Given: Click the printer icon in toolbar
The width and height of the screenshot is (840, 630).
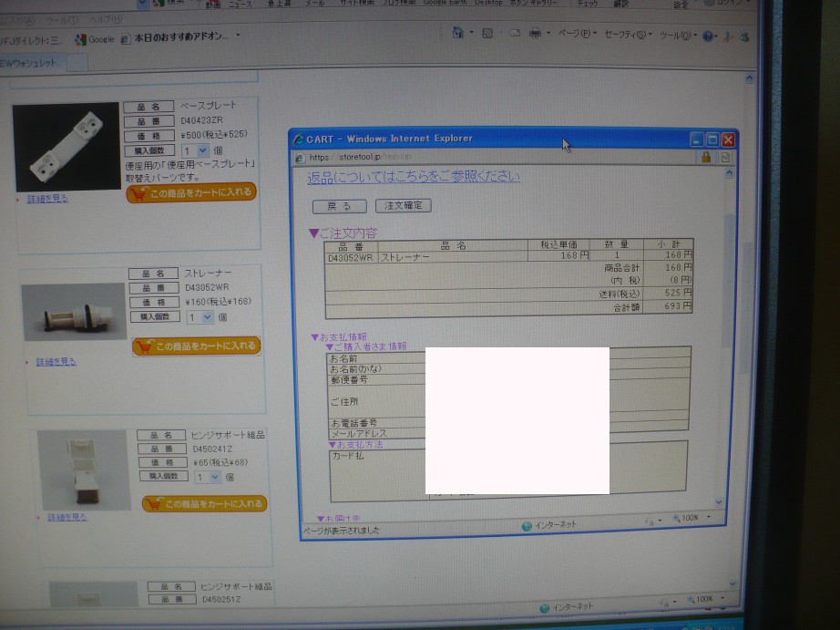Looking at the screenshot, I should coord(535,34).
